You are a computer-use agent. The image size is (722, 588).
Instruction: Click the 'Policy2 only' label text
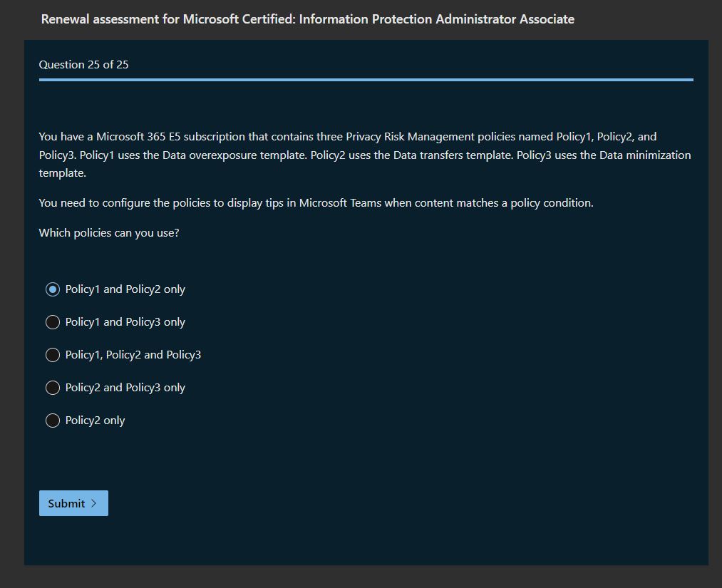95,421
